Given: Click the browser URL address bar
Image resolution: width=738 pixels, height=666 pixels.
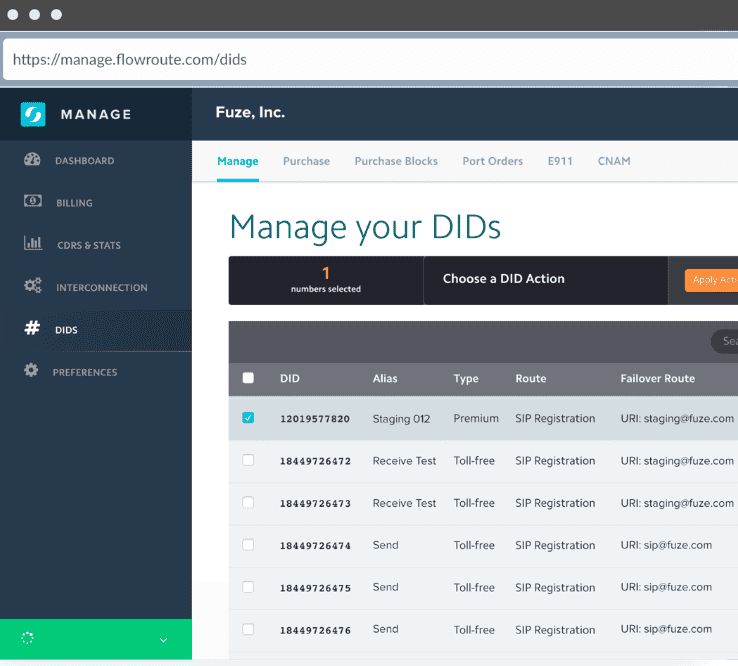Looking at the screenshot, I should click(x=369, y=59).
